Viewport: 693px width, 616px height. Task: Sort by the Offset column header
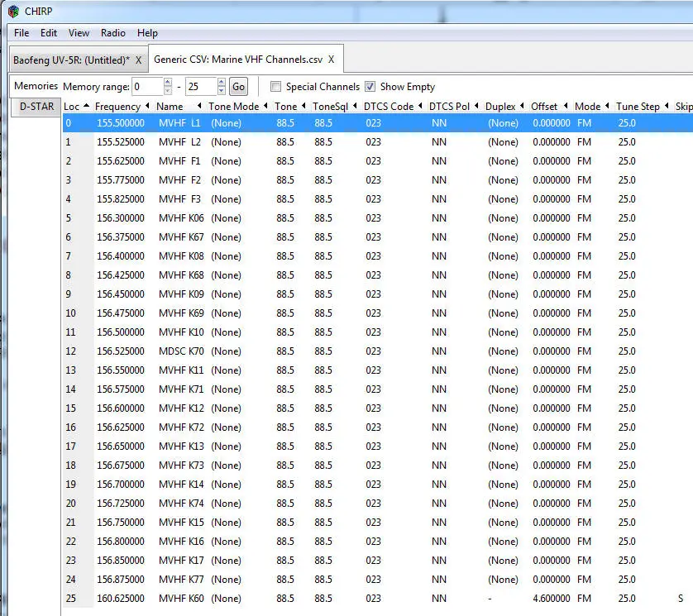click(x=549, y=107)
